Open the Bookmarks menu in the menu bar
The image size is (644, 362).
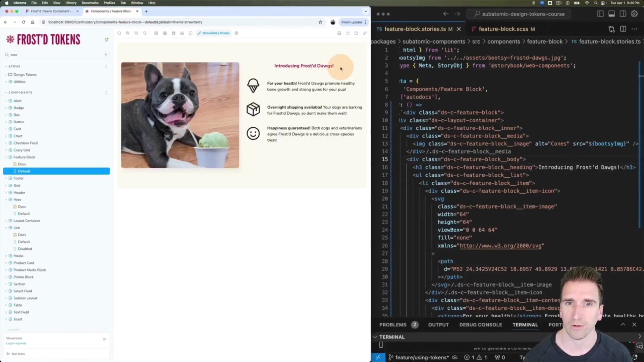tap(90, 3)
